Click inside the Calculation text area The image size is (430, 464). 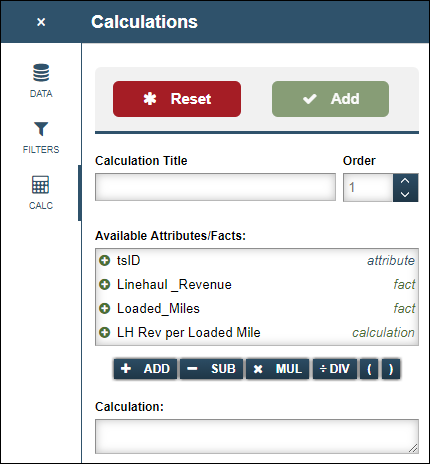[x=257, y=436]
